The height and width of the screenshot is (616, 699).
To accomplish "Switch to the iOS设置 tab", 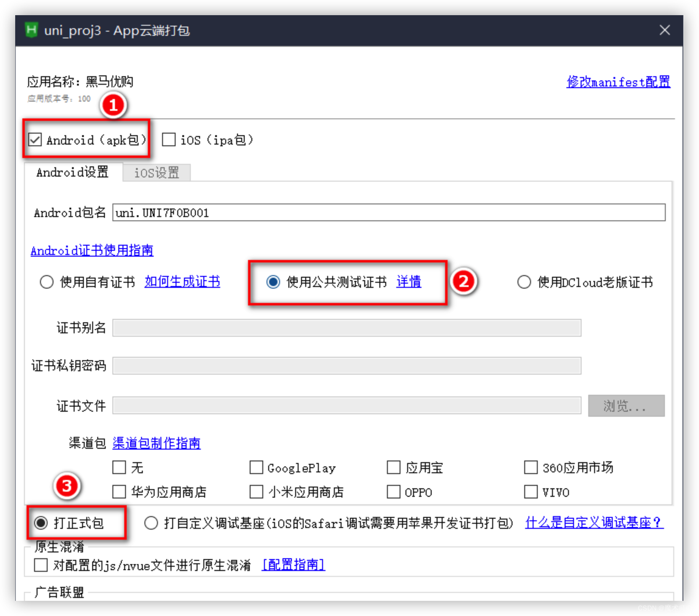I will click(157, 173).
